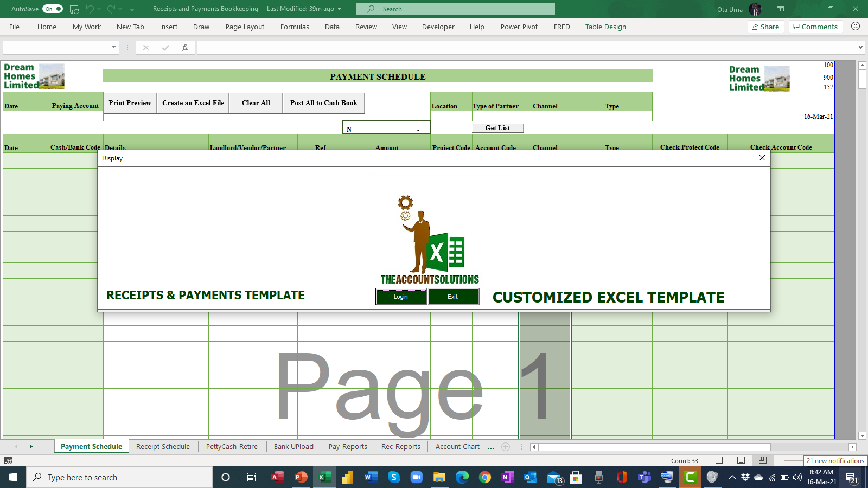
Task: Open the Insert Function fx icon
Action: pyautogui.click(x=185, y=47)
